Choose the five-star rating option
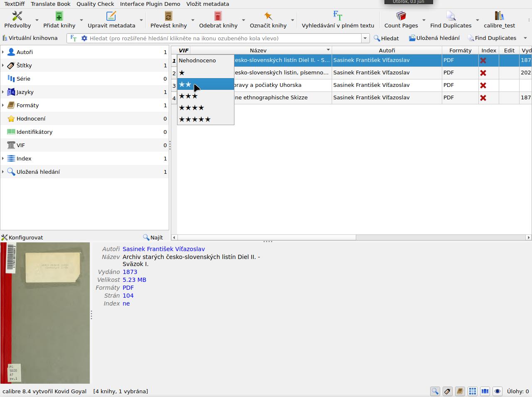The width and height of the screenshot is (532, 397). pos(206,119)
